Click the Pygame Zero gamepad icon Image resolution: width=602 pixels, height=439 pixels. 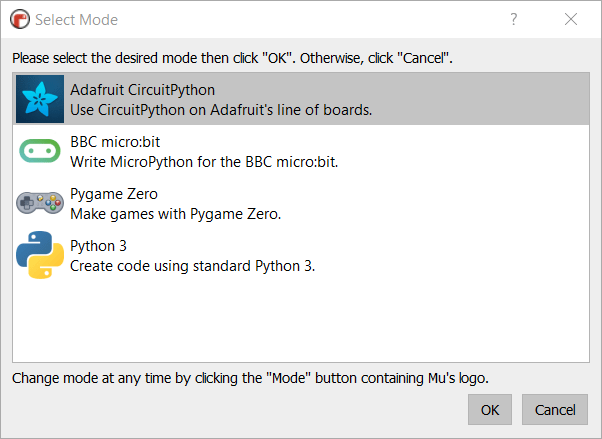40,203
